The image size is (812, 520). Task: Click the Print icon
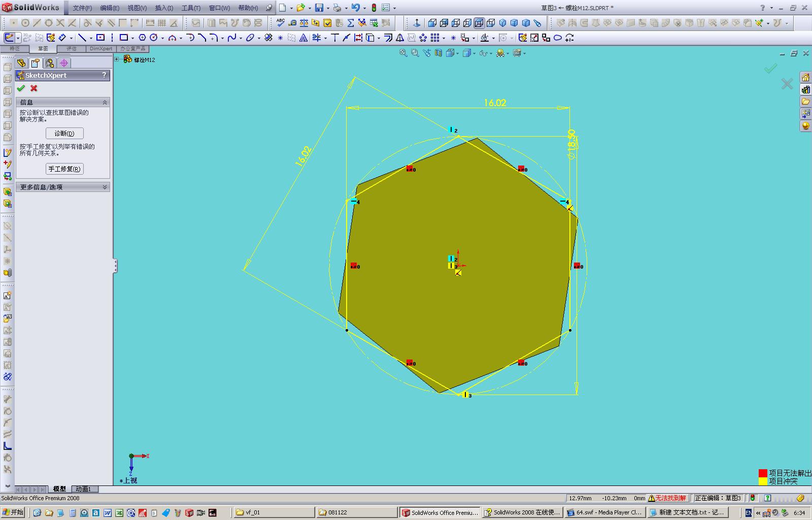pos(337,8)
